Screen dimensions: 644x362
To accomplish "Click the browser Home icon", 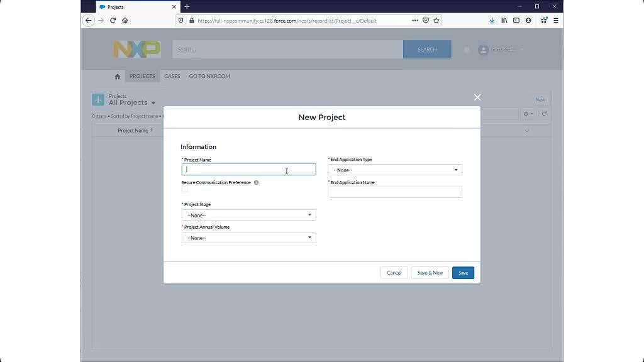I will 125,20.
